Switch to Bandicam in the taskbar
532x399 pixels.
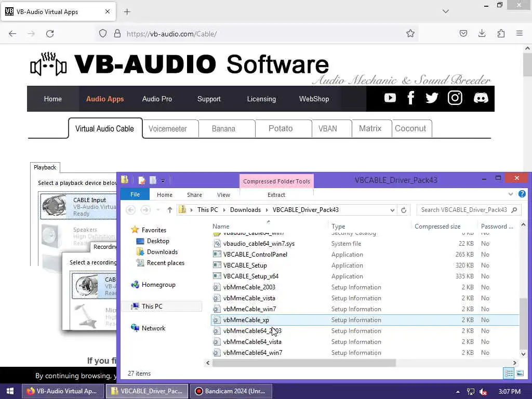(x=231, y=391)
